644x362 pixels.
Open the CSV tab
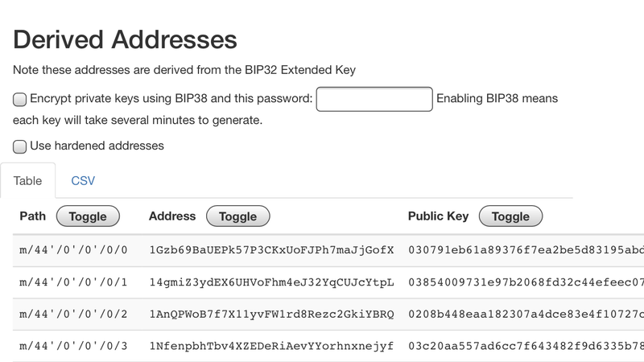click(83, 181)
